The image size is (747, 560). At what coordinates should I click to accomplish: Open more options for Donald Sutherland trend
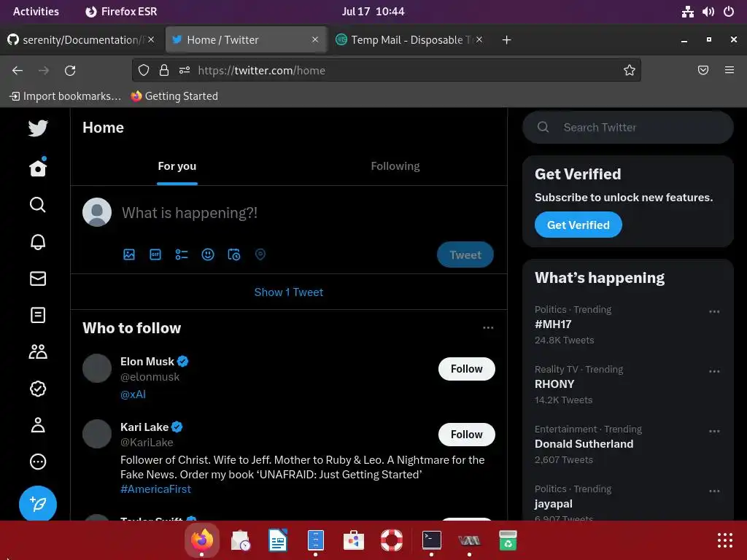pos(714,432)
